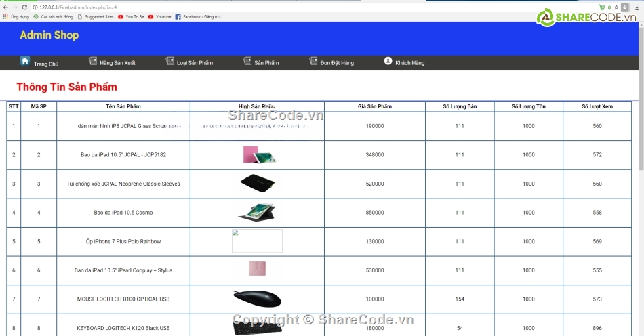Open the Facebook bookmark icon

pos(178,17)
